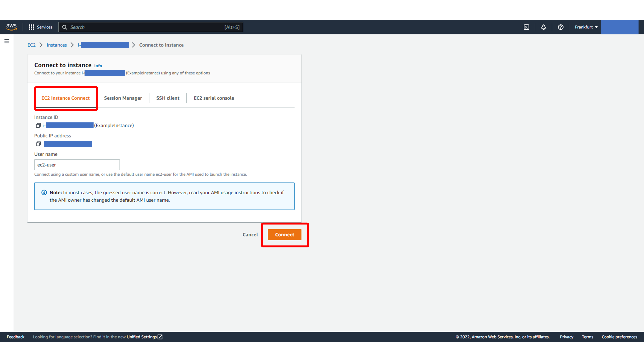Expand the hamburger side navigation menu
644x362 pixels.
tap(7, 41)
